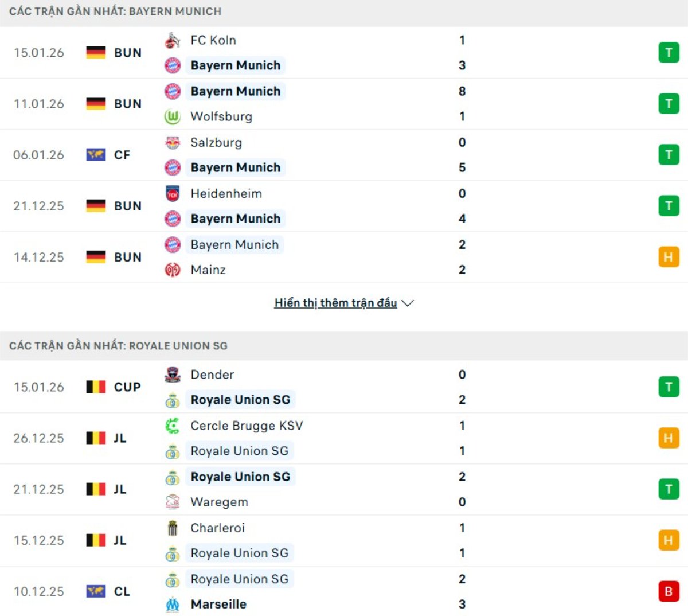Image resolution: width=688 pixels, height=616 pixels.
Task: Open the Royale Union SG vs Marseille match
Action: pos(344,591)
